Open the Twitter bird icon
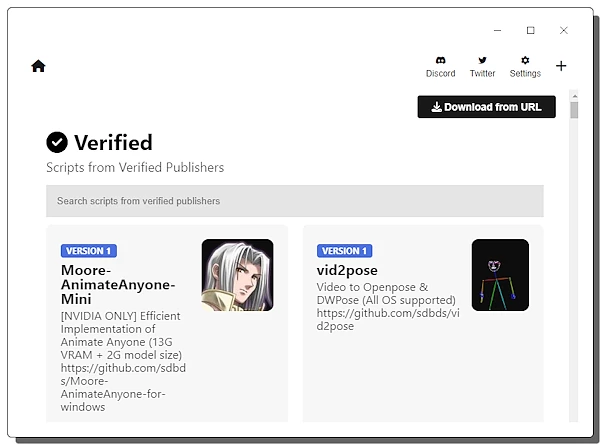 point(482,60)
